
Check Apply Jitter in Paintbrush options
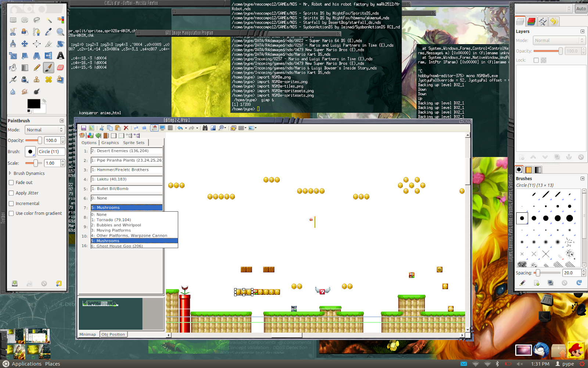[x=11, y=193]
